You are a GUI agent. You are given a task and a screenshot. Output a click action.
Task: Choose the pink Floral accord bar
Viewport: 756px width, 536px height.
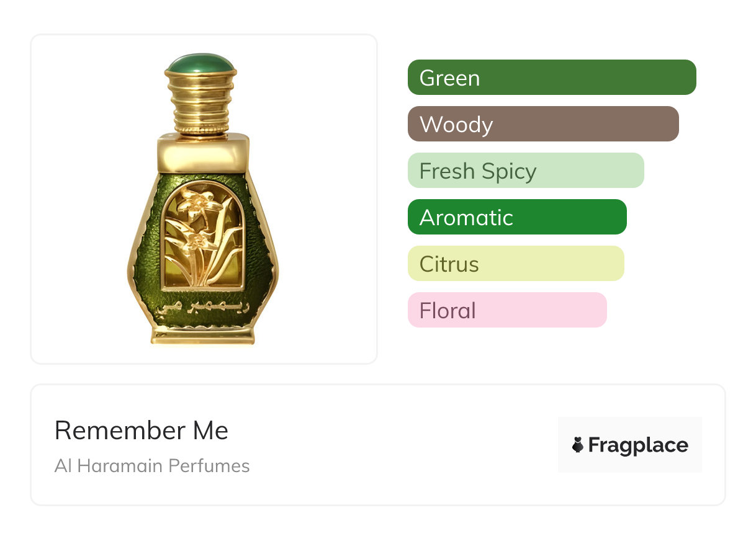[x=506, y=310]
